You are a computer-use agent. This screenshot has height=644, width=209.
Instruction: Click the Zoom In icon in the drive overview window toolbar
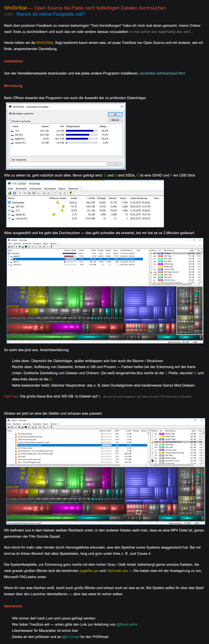tap(44, 247)
